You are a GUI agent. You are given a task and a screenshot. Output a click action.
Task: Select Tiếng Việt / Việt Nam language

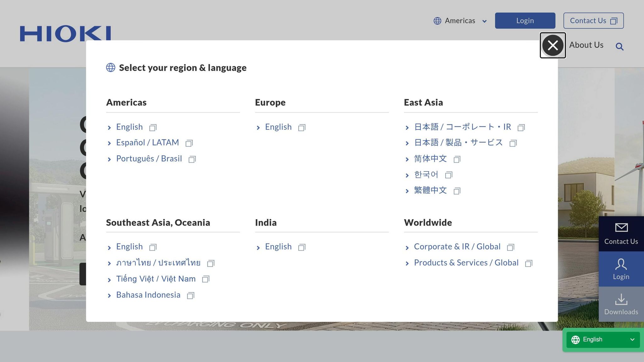(156, 279)
